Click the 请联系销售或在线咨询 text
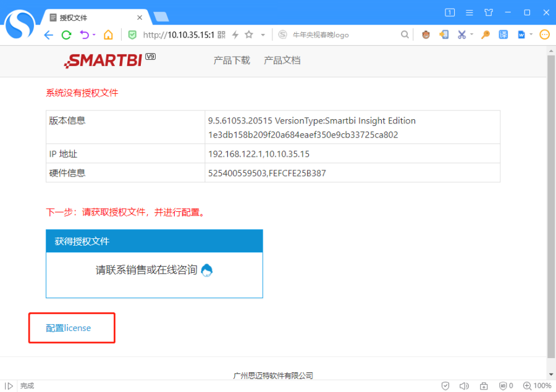Image resolution: width=556 pixels, height=392 pixels. coord(146,270)
